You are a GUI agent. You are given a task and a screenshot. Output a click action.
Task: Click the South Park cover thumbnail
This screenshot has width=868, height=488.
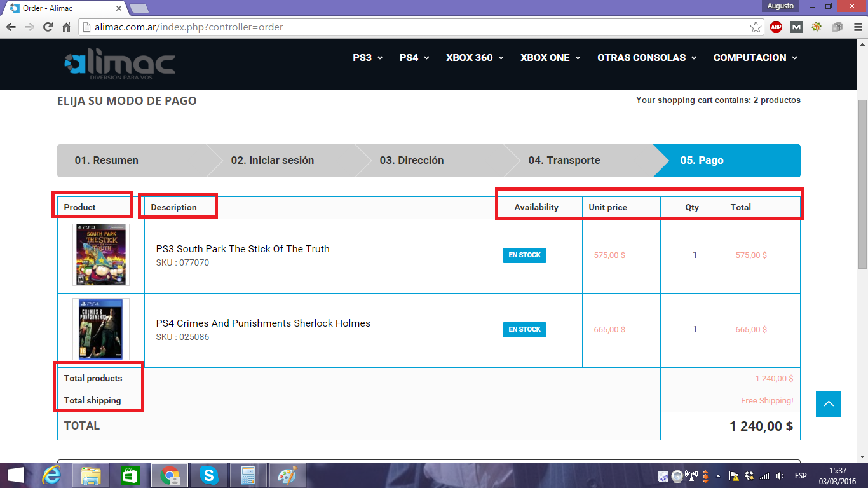[x=101, y=255]
